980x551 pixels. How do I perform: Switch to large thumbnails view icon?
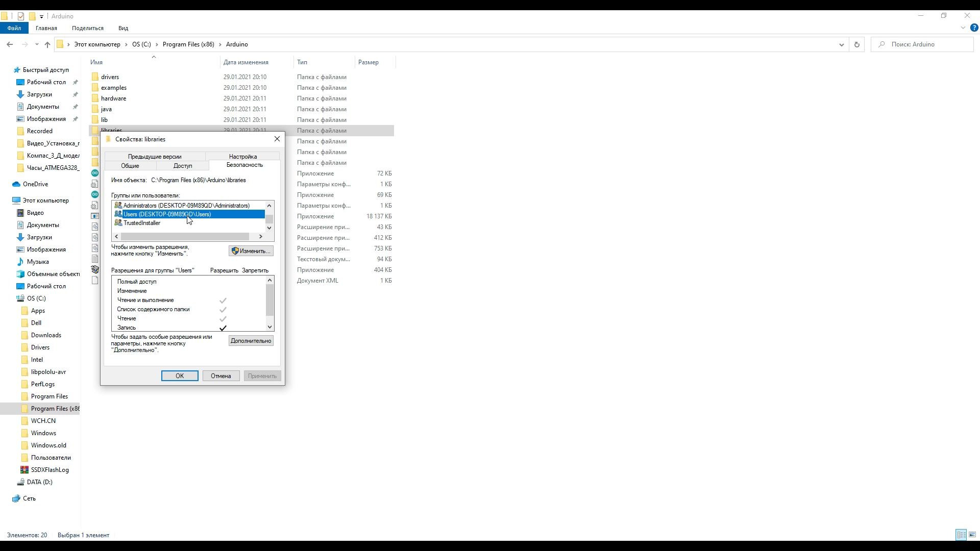point(972,535)
